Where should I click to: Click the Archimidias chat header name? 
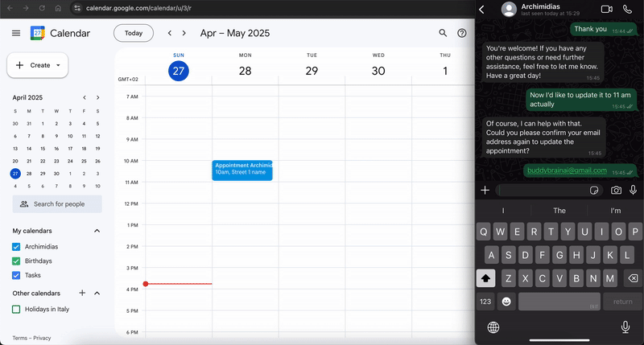click(x=540, y=6)
